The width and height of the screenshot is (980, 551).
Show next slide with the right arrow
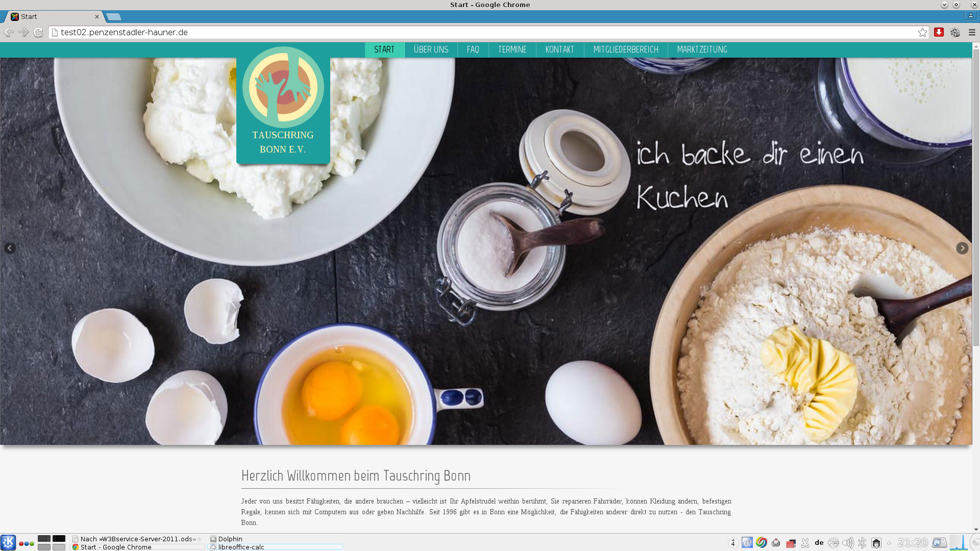tap(962, 248)
